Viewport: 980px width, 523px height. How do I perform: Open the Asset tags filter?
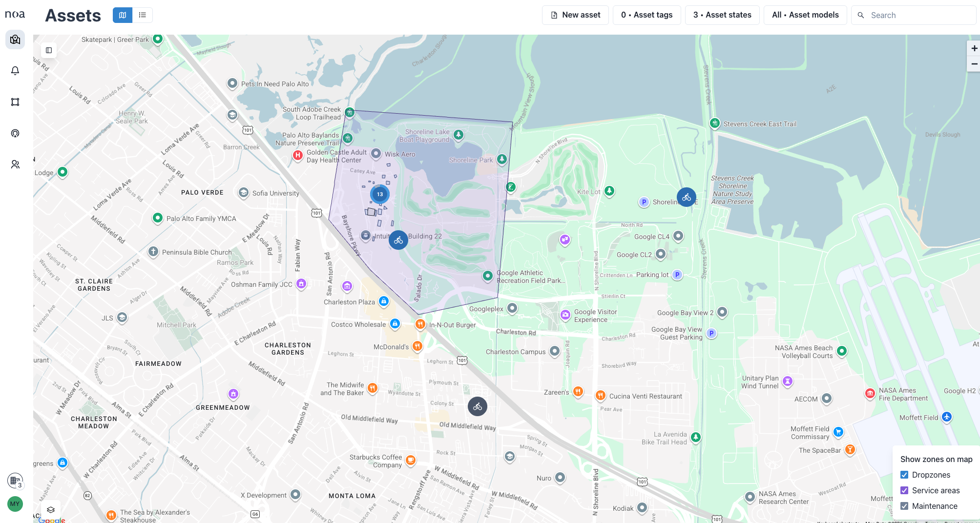(x=646, y=15)
